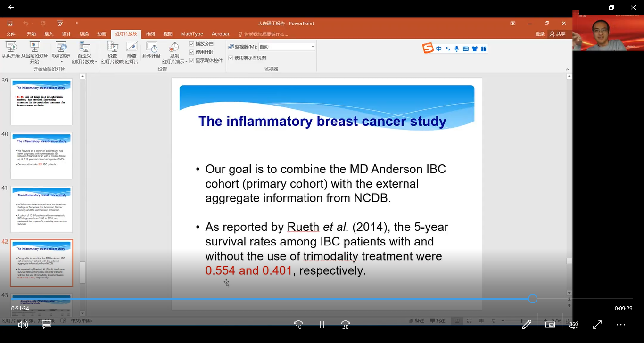The height and width of the screenshot is (343, 644).
Task: Click the Undo icon in quick access toolbar
Action: click(x=25, y=23)
